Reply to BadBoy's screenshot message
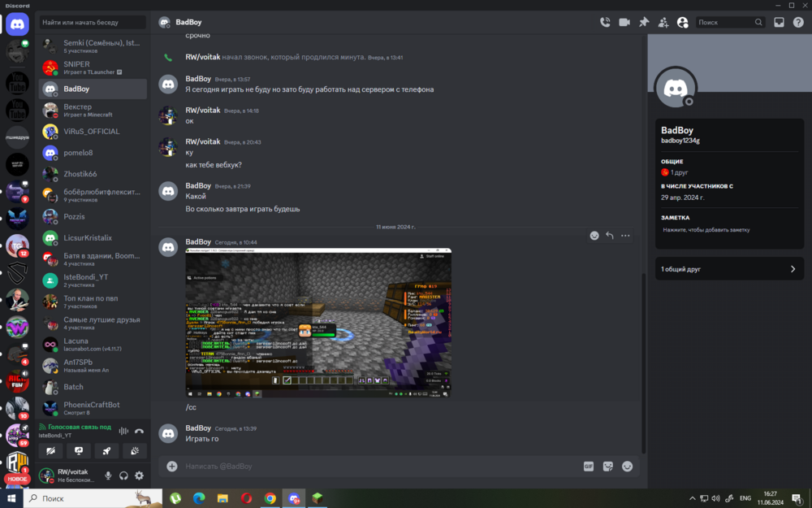The height and width of the screenshot is (508, 812). [610, 236]
